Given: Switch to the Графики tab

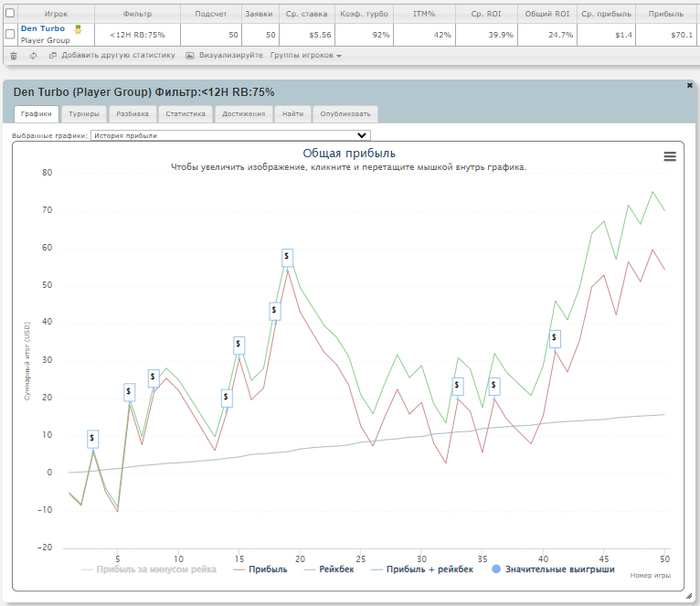Looking at the screenshot, I should pyautogui.click(x=36, y=114).
